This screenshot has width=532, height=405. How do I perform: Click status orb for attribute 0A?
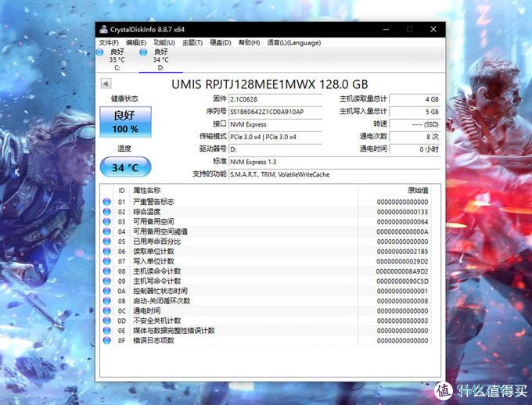click(107, 291)
